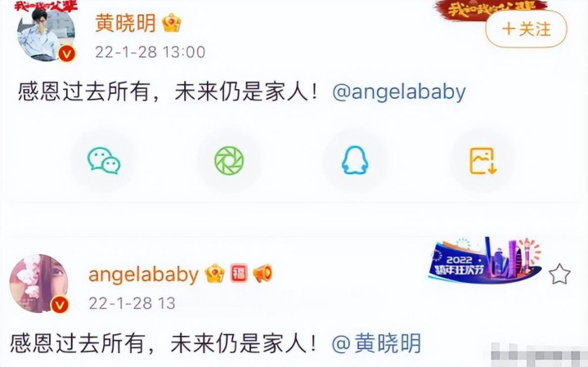Share via the green camera shutter icon

tap(229, 161)
